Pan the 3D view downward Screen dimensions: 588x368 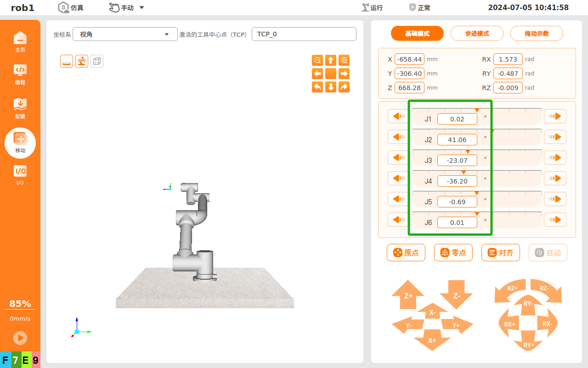331,87
